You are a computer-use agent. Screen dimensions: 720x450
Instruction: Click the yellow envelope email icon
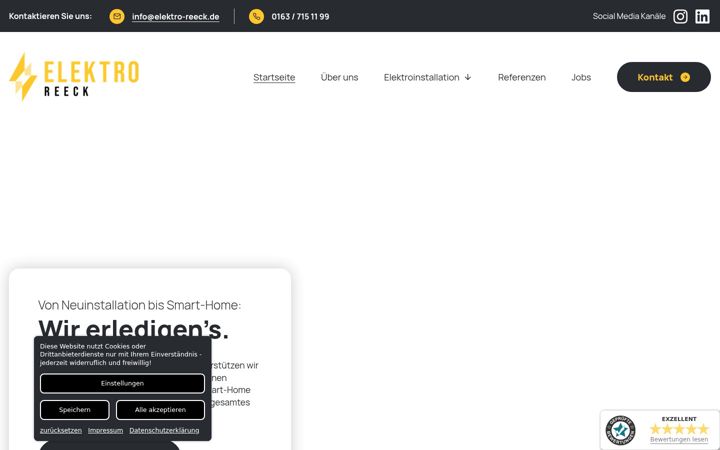117,17
